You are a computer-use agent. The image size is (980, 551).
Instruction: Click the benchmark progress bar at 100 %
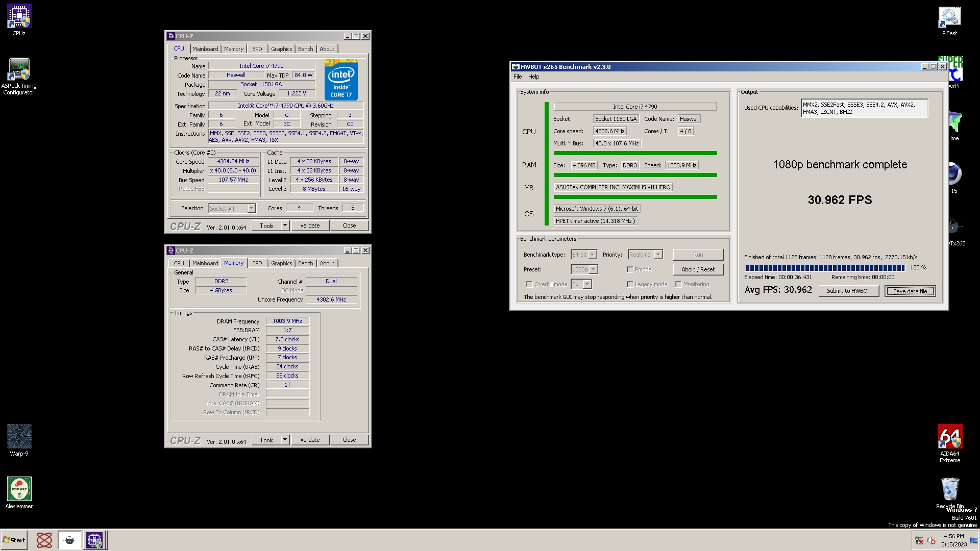click(825, 267)
